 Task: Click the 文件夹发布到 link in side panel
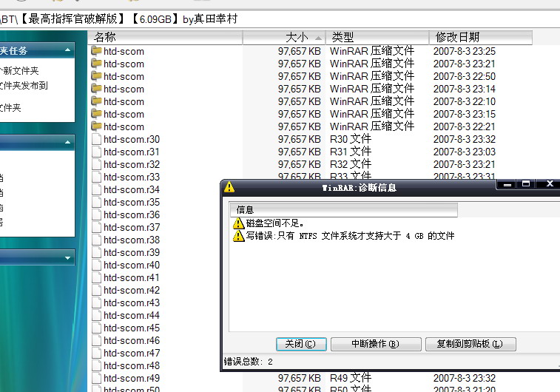[24, 86]
